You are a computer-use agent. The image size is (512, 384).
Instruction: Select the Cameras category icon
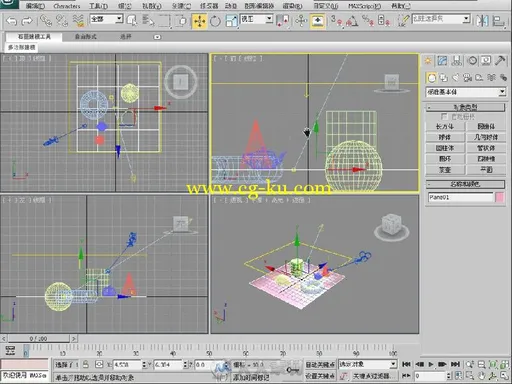point(467,78)
